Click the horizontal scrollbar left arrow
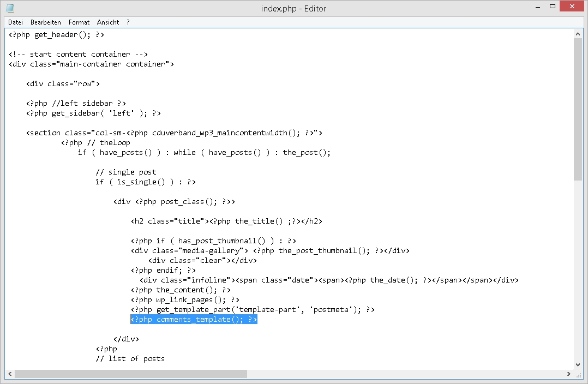 9,374
